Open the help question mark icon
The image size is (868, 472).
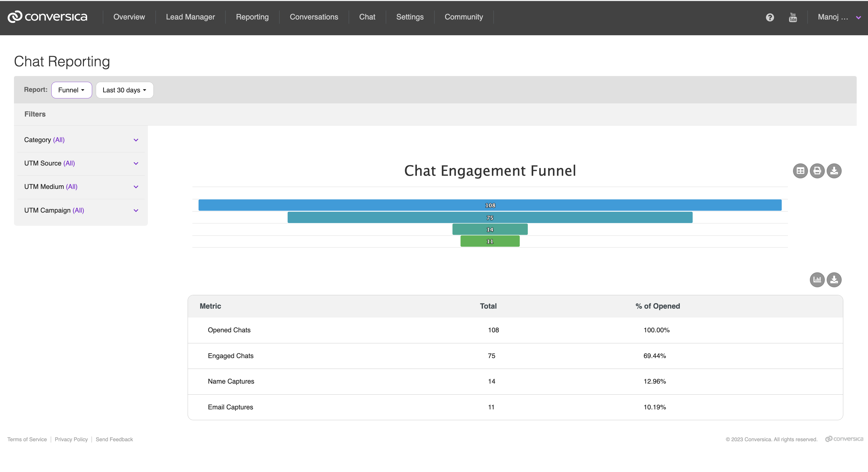[x=770, y=17]
